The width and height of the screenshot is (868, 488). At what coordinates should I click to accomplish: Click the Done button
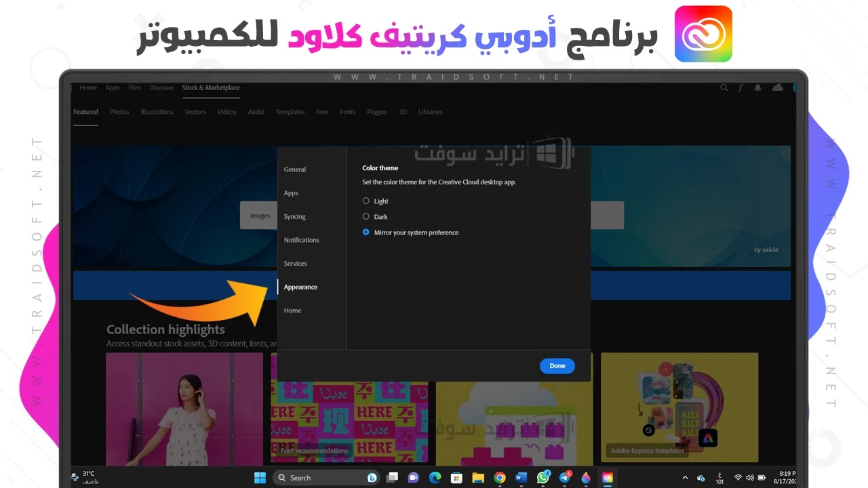[x=557, y=365]
